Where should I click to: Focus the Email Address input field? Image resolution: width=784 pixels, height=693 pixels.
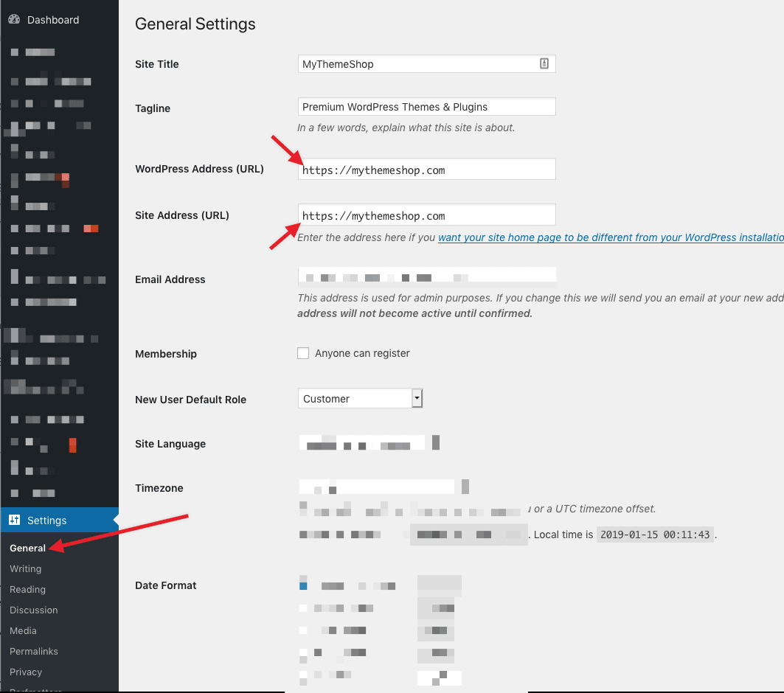pos(426,277)
